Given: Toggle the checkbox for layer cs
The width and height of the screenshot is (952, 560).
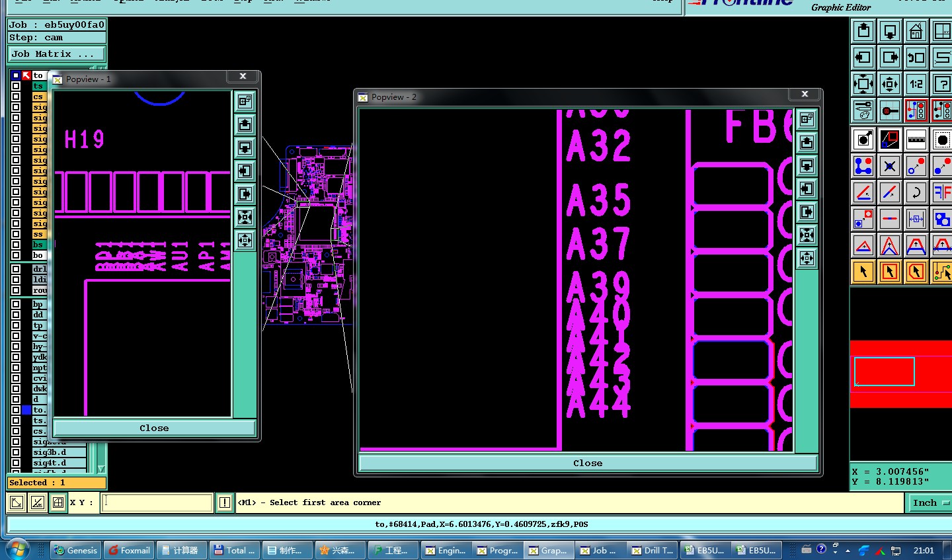Looking at the screenshot, I should (16, 97).
